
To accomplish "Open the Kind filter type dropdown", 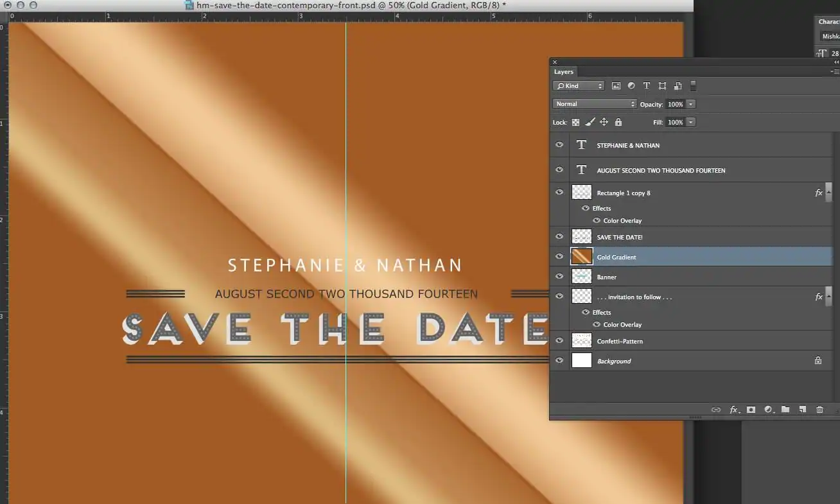I will coord(579,86).
